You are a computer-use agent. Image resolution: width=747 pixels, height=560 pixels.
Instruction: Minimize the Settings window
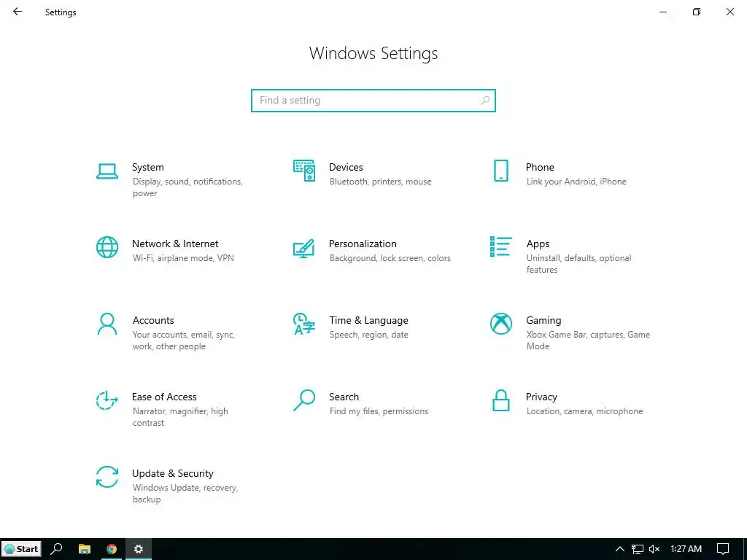click(662, 12)
